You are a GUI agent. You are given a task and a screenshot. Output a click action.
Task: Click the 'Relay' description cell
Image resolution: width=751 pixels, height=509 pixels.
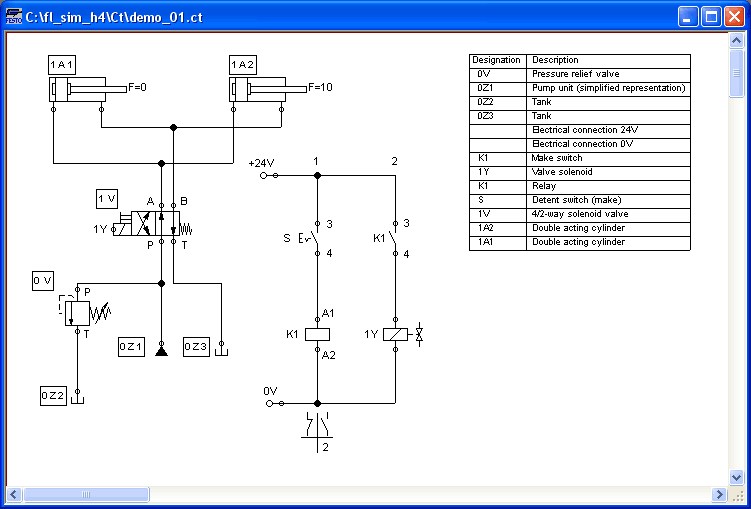coord(608,186)
